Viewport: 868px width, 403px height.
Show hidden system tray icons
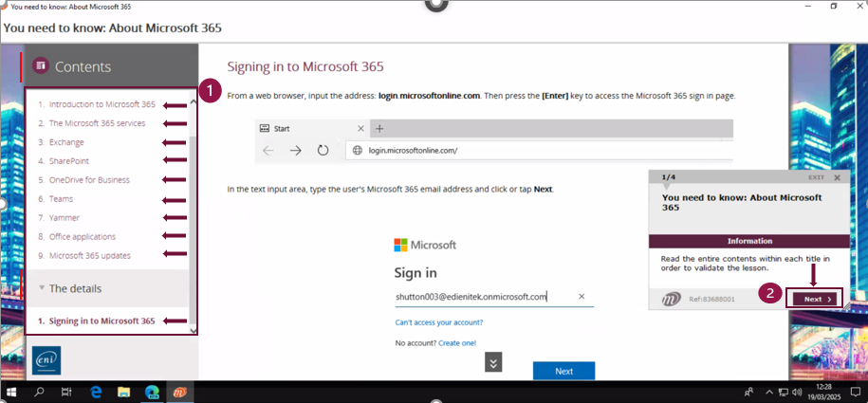pos(769,392)
